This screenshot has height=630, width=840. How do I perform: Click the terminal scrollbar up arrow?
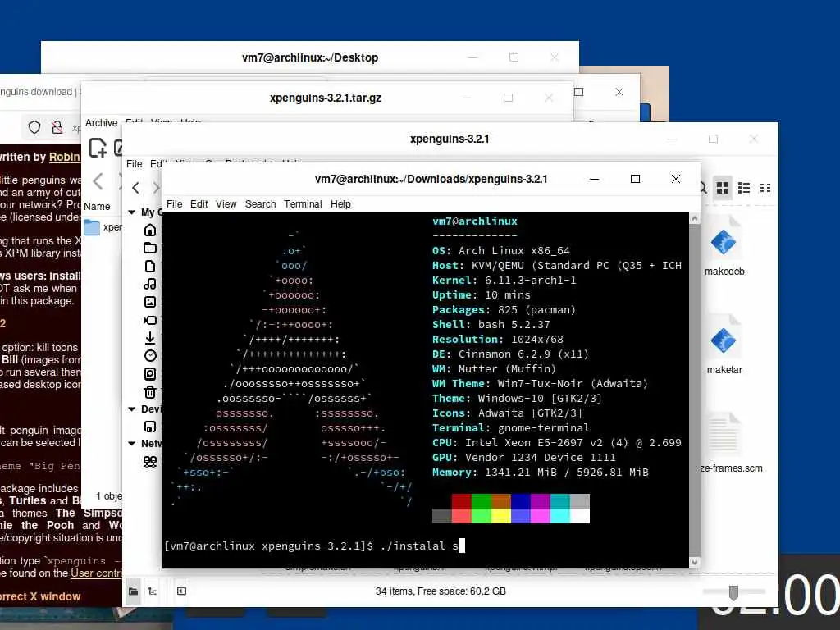[x=695, y=218]
